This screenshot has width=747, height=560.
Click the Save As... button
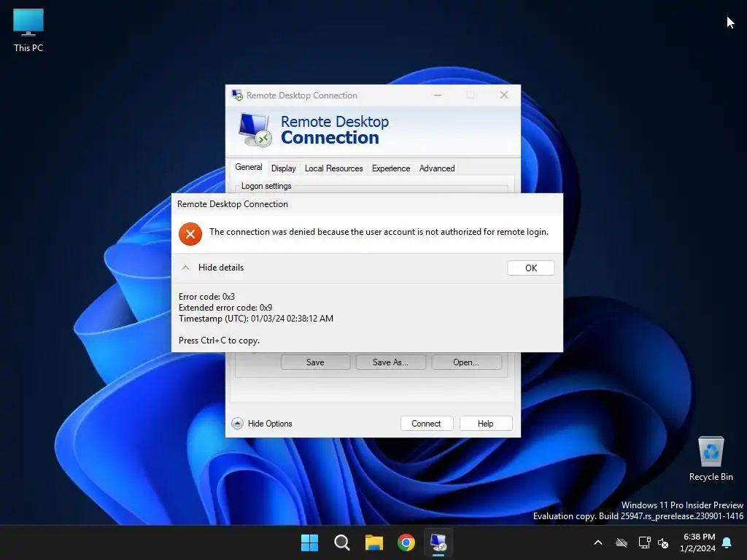tap(391, 362)
